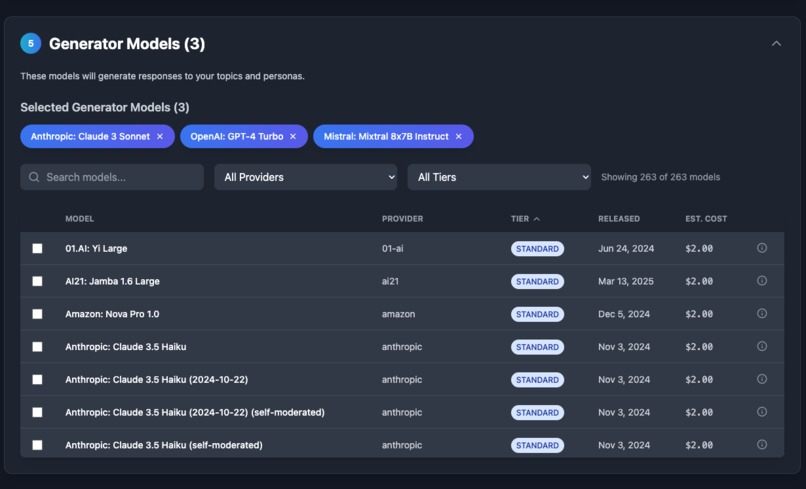Screen dimensions: 806x489
Task: Click provider cell amazon
Action: pyautogui.click(x=398, y=314)
